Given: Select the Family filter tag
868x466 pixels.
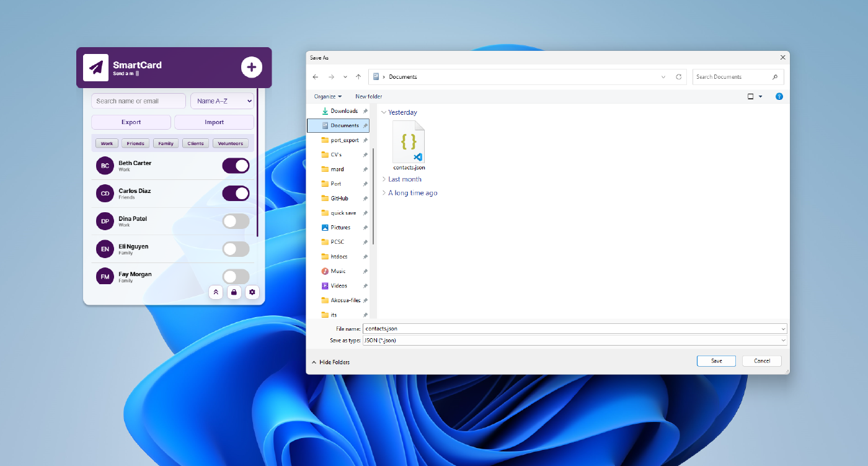Looking at the screenshot, I should (166, 143).
